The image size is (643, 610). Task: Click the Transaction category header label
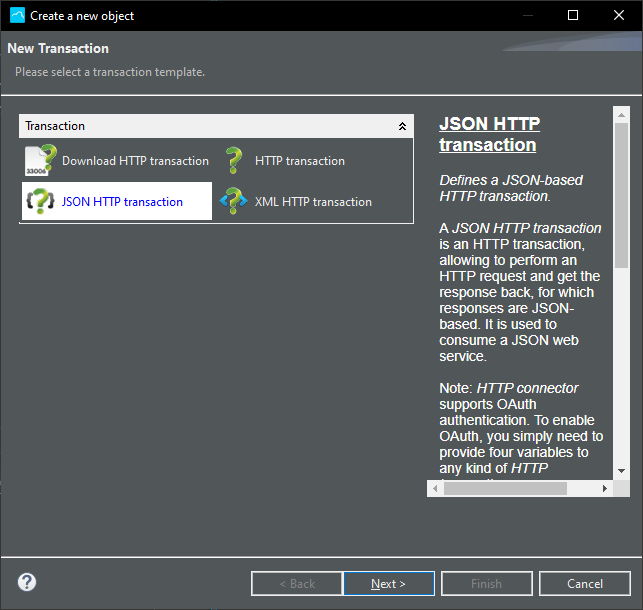tap(55, 127)
